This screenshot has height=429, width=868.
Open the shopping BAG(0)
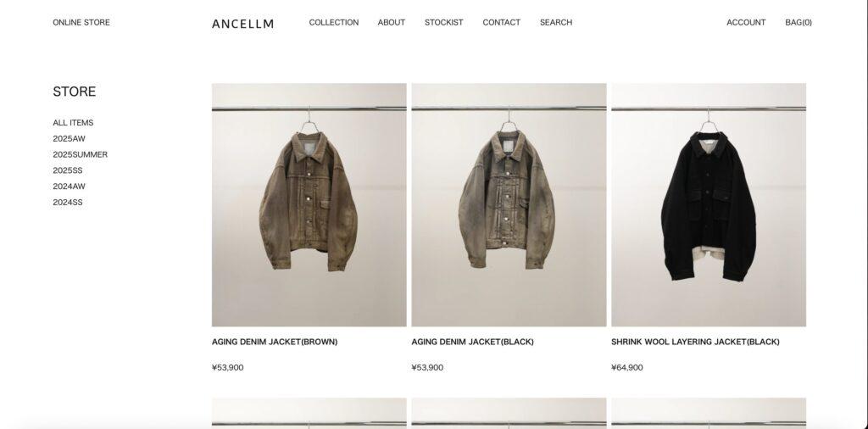pos(798,23)
